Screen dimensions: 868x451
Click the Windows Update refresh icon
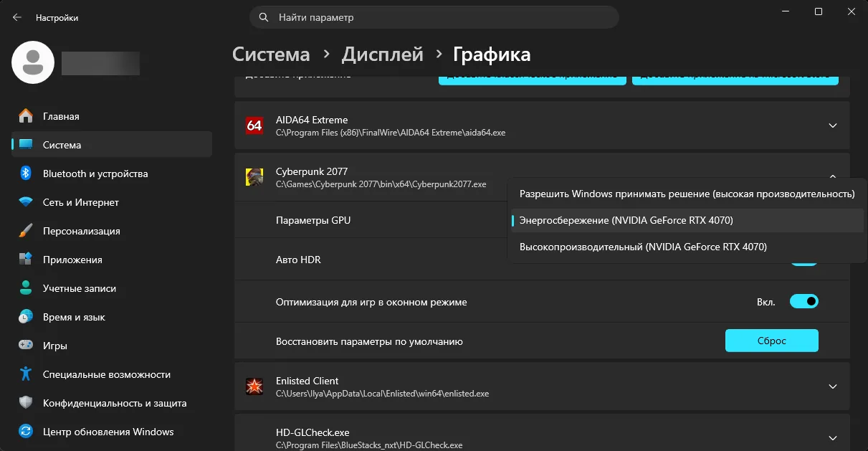[x=26, y=432]
